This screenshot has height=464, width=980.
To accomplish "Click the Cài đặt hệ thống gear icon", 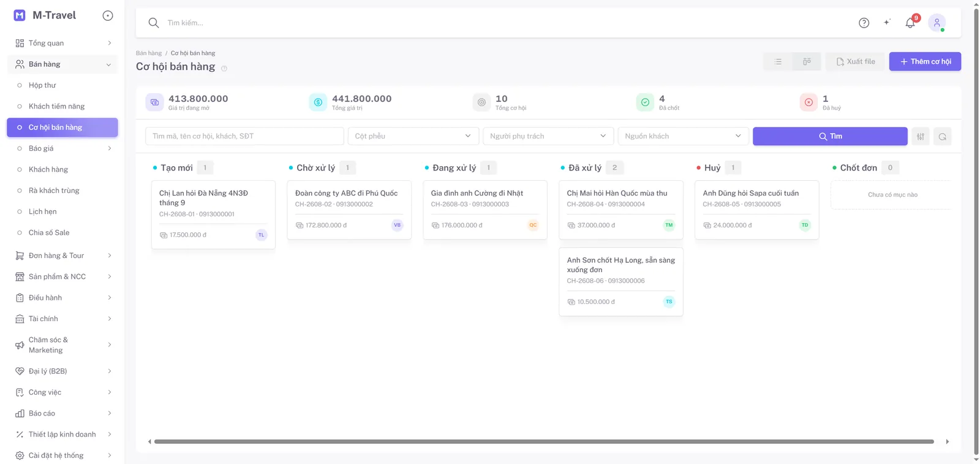I will click(20, 455).
